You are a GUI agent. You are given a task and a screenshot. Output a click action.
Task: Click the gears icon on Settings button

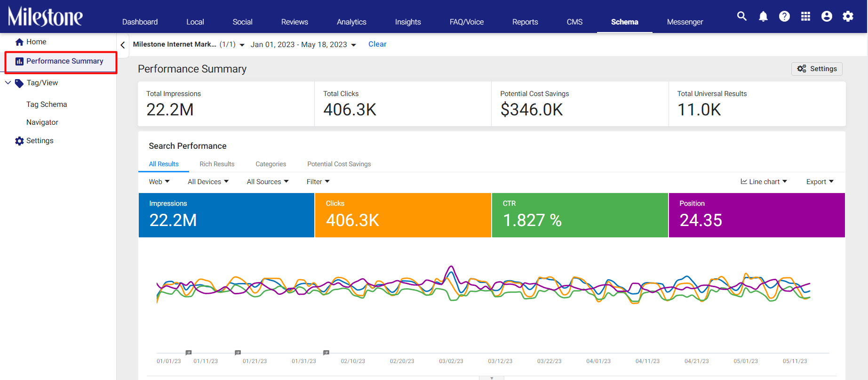[x=802, y=69]
